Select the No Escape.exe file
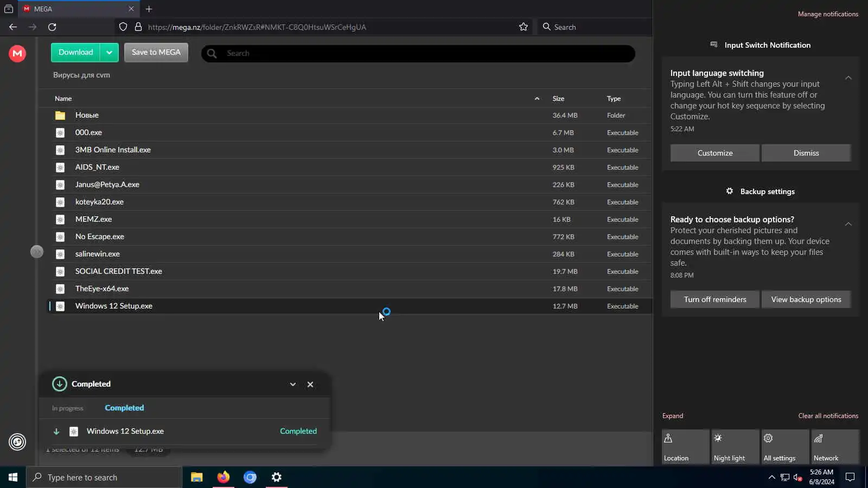Screen dimensions: 868x488 pyautogui.click(x=350, y=237)
